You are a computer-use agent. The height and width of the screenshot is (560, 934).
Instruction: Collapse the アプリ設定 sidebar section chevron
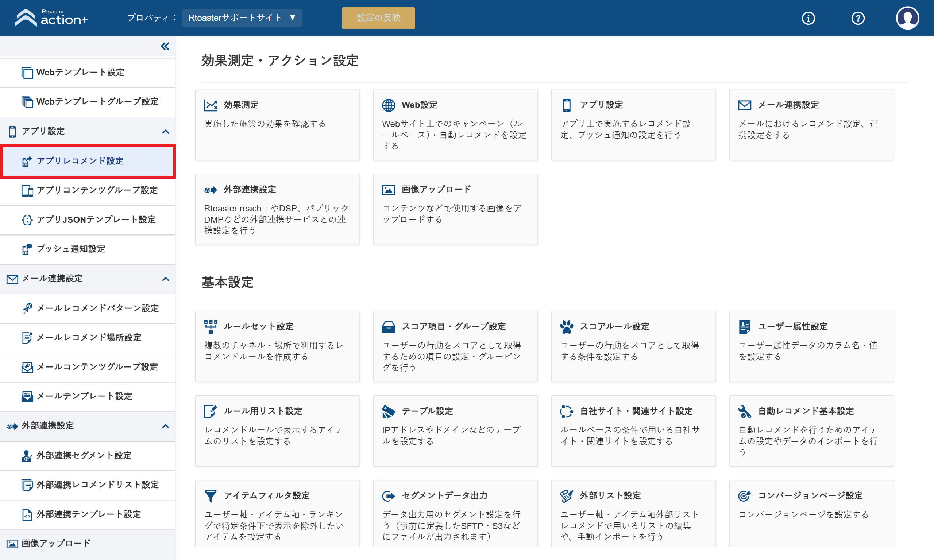(165, 131)
